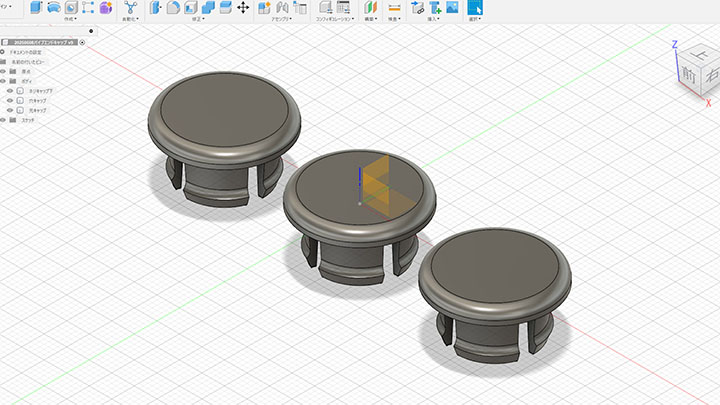
Task: Select the ボディ folder in browser
Action: (27, 81)
